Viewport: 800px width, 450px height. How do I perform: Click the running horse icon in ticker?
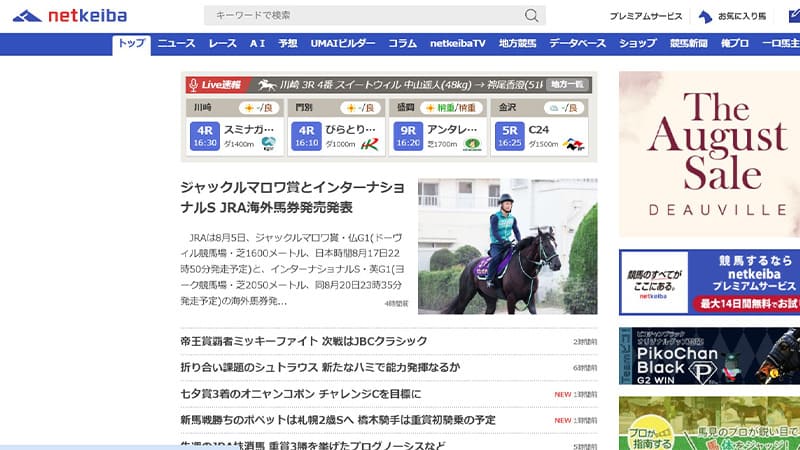click(267, 85)
